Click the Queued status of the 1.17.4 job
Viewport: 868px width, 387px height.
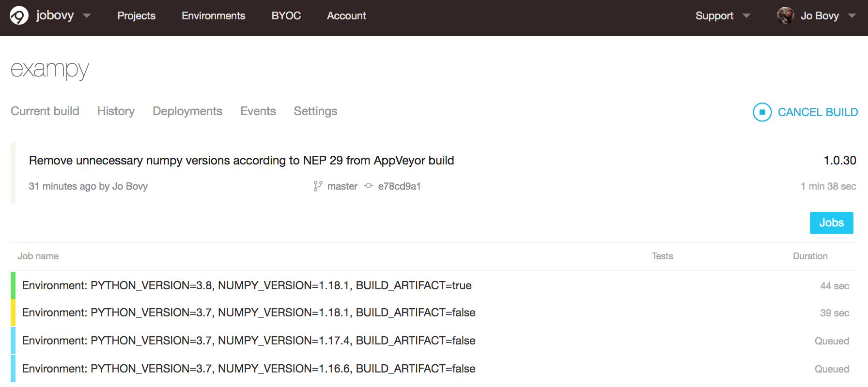tap(832, 341)
